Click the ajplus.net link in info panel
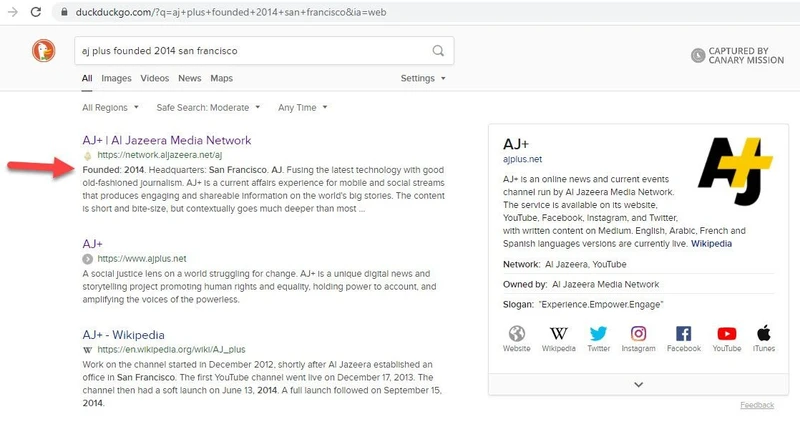The image size is (800, 426). tap(522, 159)
